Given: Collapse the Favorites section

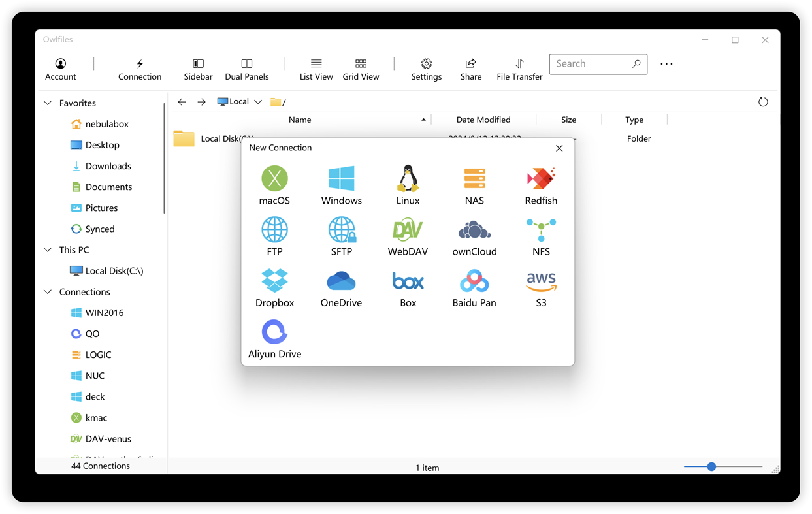Looking at the screenshot, I should tap(47, 103).
